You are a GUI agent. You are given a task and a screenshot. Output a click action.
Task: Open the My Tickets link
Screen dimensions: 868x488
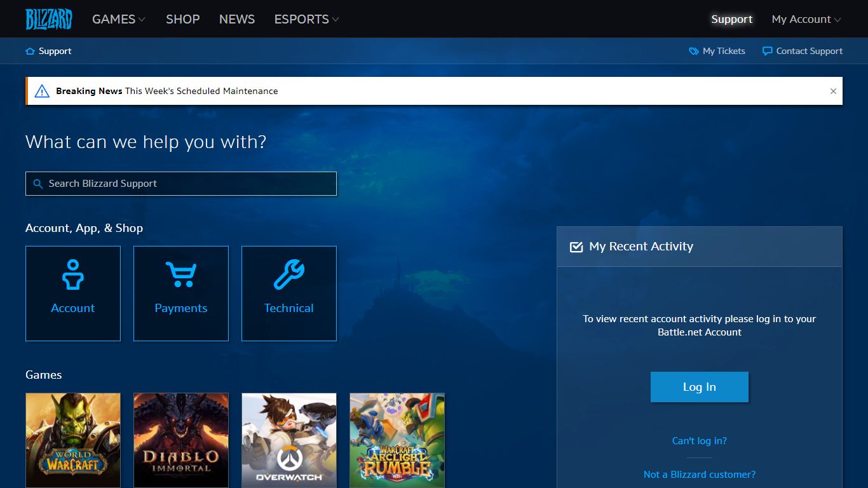[x=724, y=51]
